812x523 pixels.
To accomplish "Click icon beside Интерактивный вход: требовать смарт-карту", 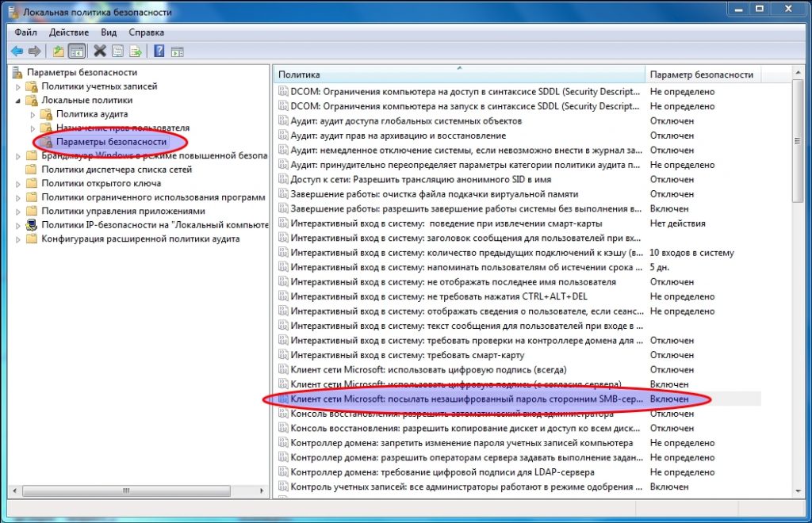I will (283, 355).
